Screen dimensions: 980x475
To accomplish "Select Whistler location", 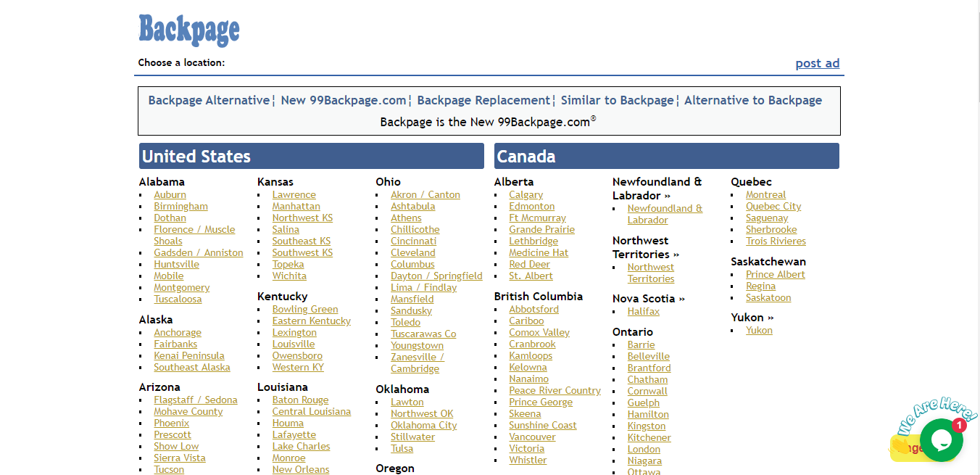I will click(x=528, y=460).
